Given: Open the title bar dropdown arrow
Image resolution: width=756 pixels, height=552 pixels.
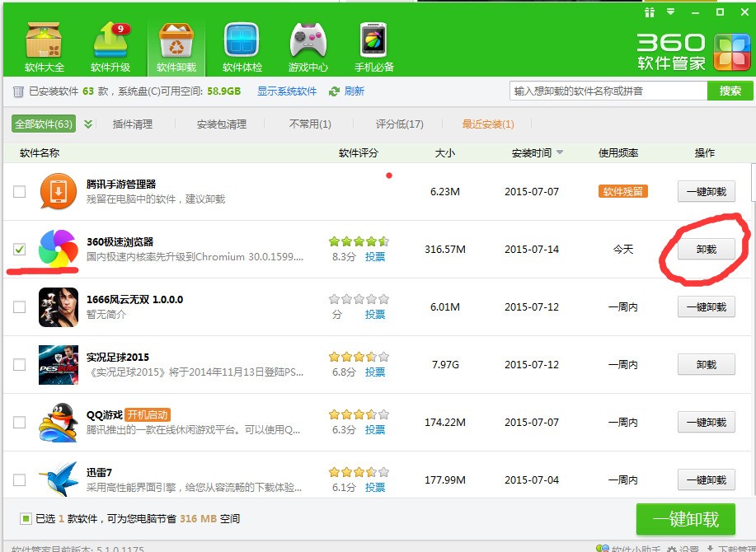Looking at the screenshot, I should 669,12.
